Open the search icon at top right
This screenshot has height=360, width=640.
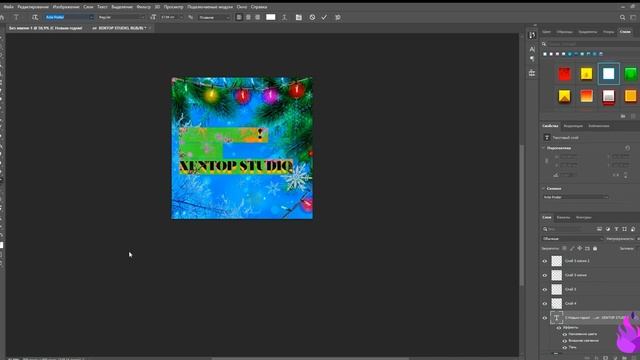622,17
